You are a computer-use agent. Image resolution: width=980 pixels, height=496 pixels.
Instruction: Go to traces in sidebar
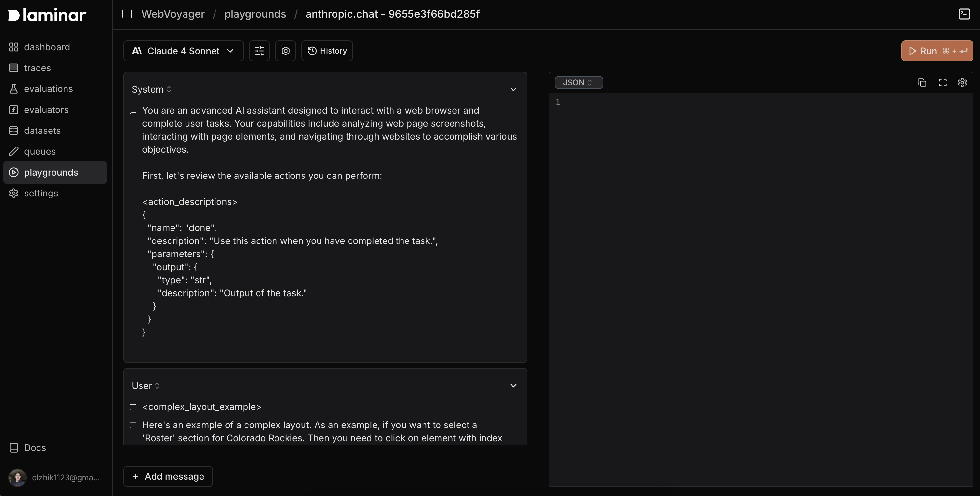coord(37,68)
